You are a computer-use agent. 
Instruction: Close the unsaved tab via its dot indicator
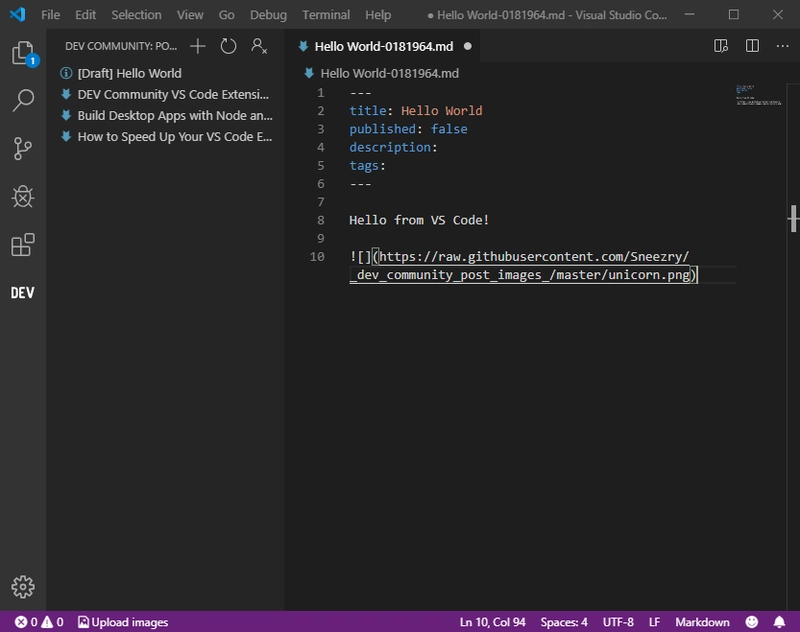tap(467, 46)
